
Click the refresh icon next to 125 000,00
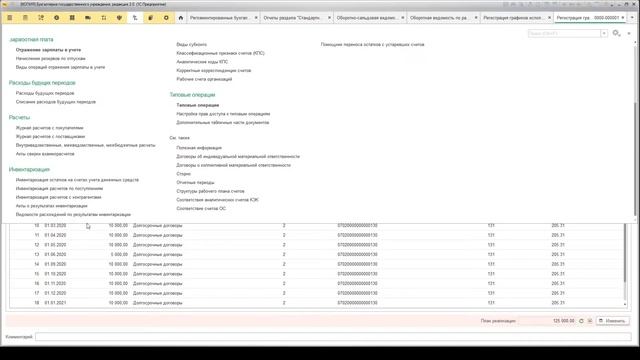pos(581,321)
